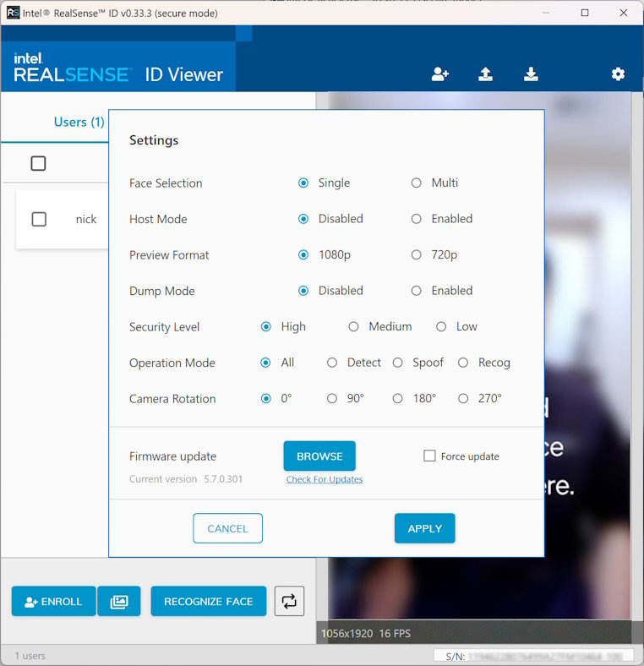
Task: Toggle the select-all users checkbox
Action: coord(38,163)
